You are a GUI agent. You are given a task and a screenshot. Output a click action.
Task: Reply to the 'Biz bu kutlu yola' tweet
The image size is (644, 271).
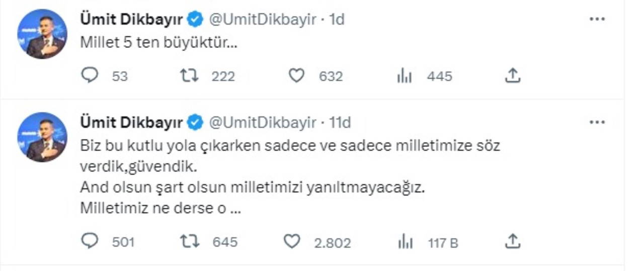point(89,242)
